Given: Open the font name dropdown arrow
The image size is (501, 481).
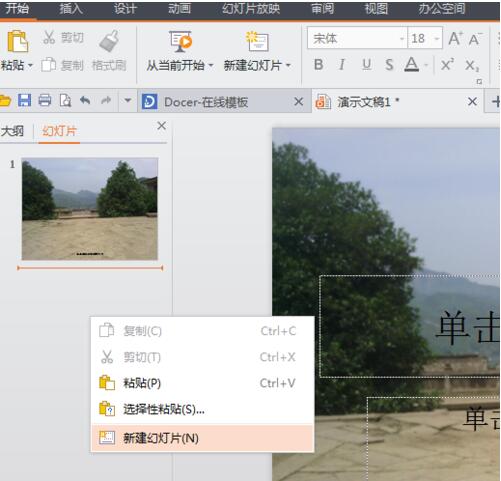Looking at the screenshot, I should pyautogui.click(x=402, y=39).
